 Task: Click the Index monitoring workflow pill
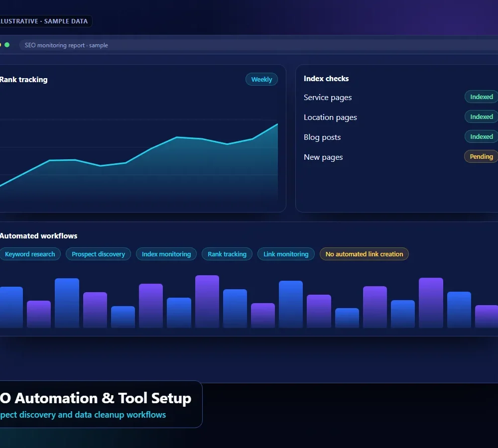[x=166, y=254]
